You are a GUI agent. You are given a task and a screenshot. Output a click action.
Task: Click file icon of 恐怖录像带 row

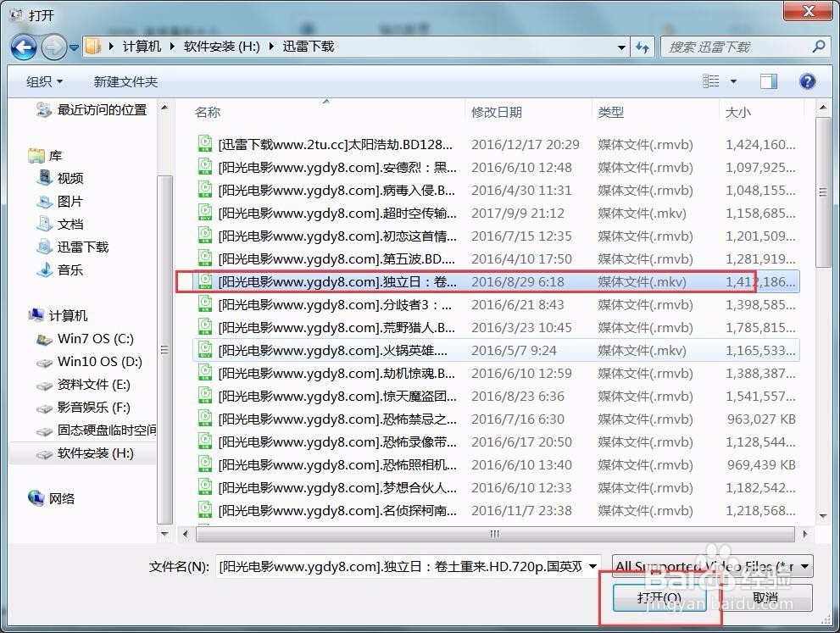(x=205, y=441)
